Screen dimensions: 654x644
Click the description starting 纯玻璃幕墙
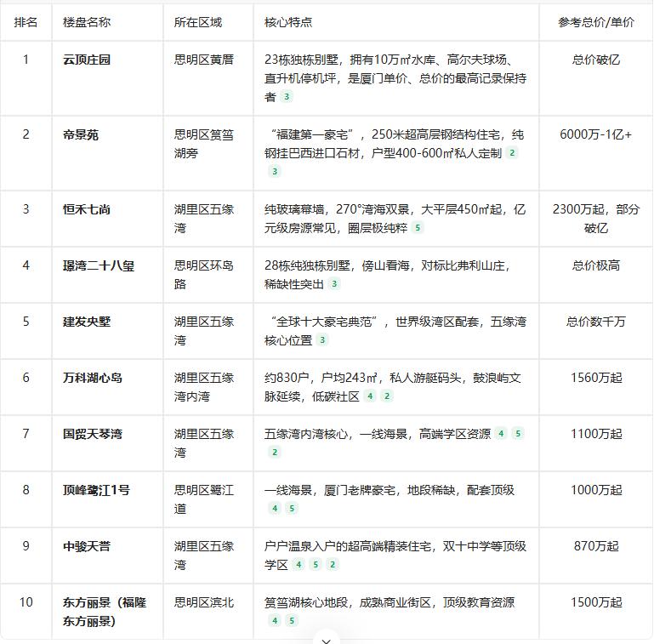395,219
